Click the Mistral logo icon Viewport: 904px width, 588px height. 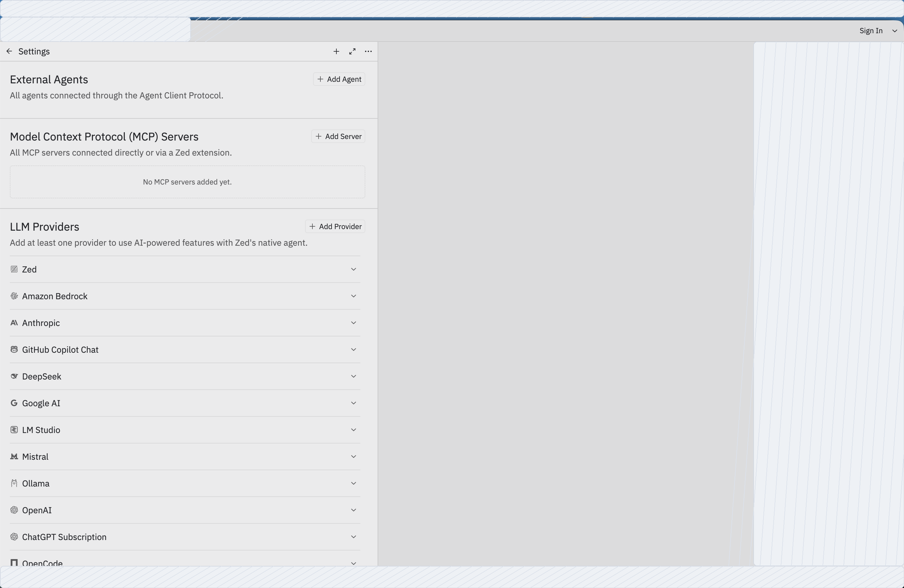(14, 457)
